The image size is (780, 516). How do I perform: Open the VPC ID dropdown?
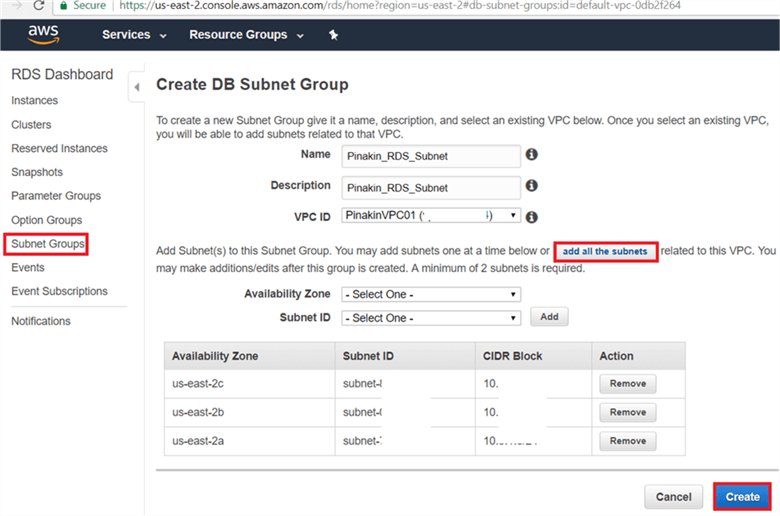pos(431,215)
